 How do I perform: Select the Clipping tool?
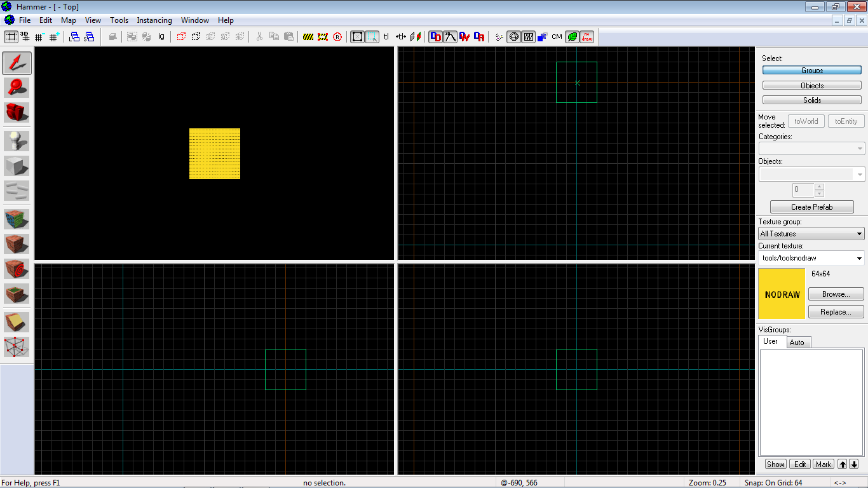(x=17, y=322)
